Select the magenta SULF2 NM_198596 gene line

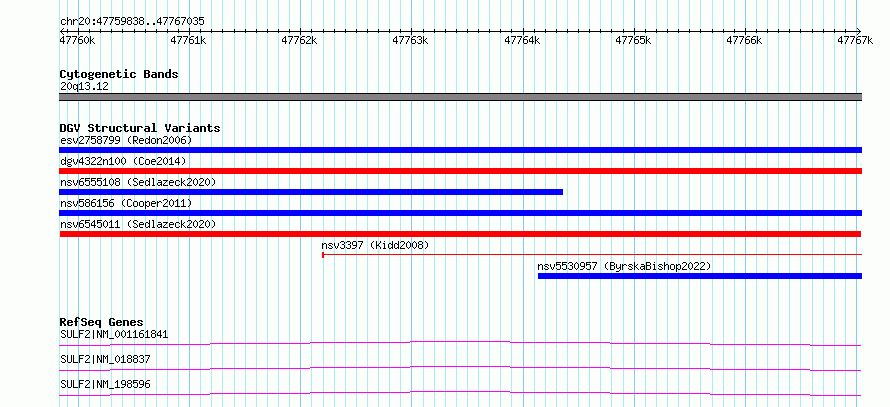point(460,393)
